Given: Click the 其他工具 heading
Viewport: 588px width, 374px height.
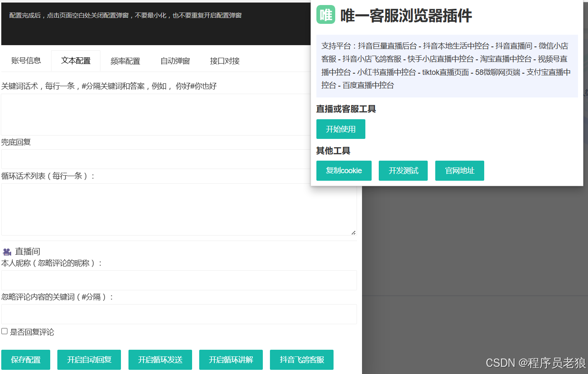Looking at the screenshot, I should (333, 151).
